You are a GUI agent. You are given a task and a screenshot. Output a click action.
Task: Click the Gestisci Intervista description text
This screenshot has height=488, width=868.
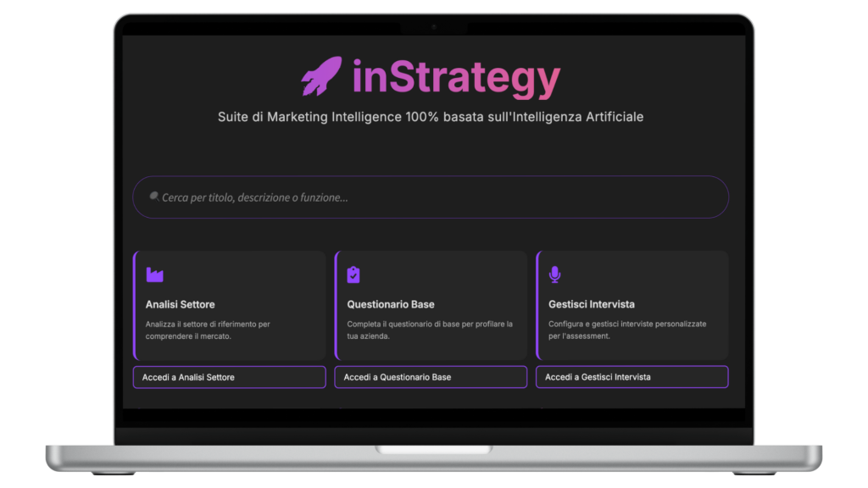coord(626,330)
